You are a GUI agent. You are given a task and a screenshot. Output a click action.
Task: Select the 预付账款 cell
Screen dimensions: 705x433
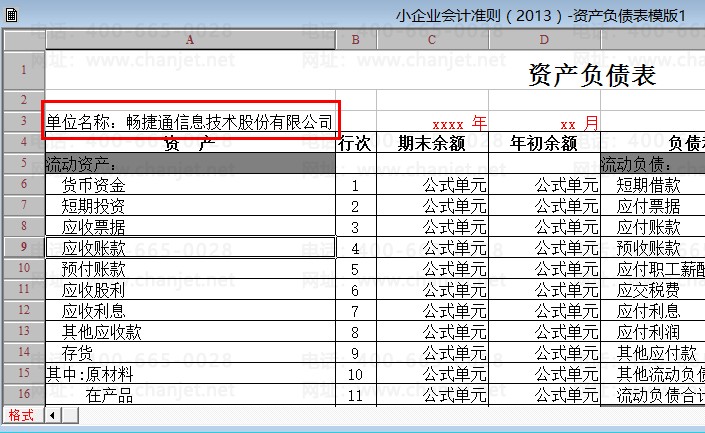(190, 269)
